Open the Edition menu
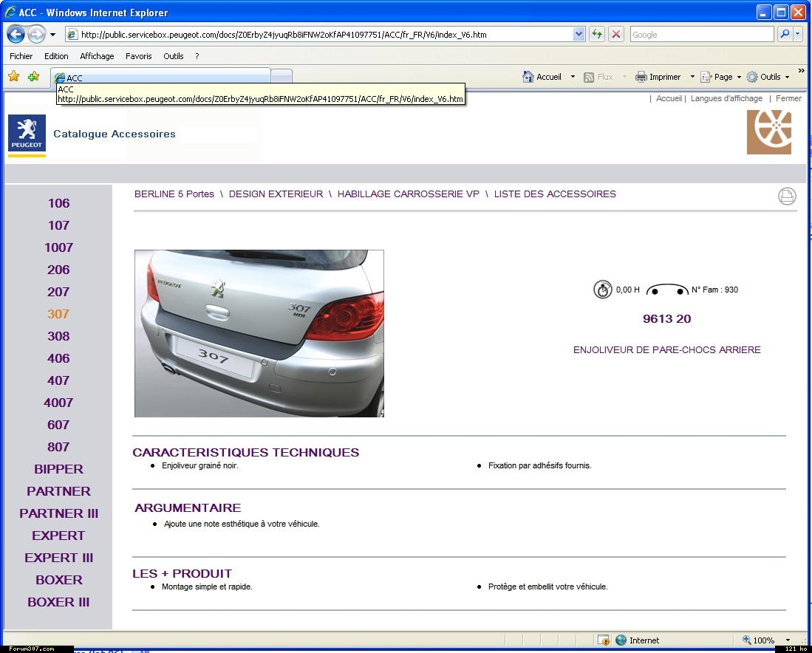The width and height of the screenshot is (812, 653). tap(56, 56)
